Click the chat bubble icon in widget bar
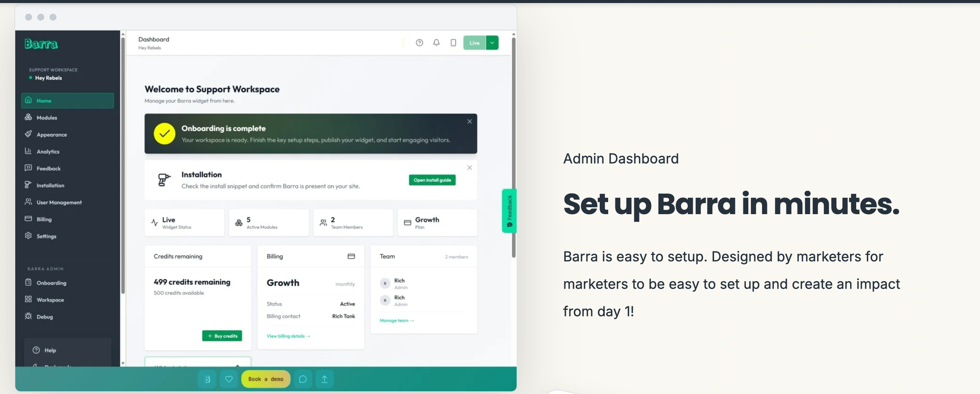Screen dimensions: 980x394 tap(303, 379)
